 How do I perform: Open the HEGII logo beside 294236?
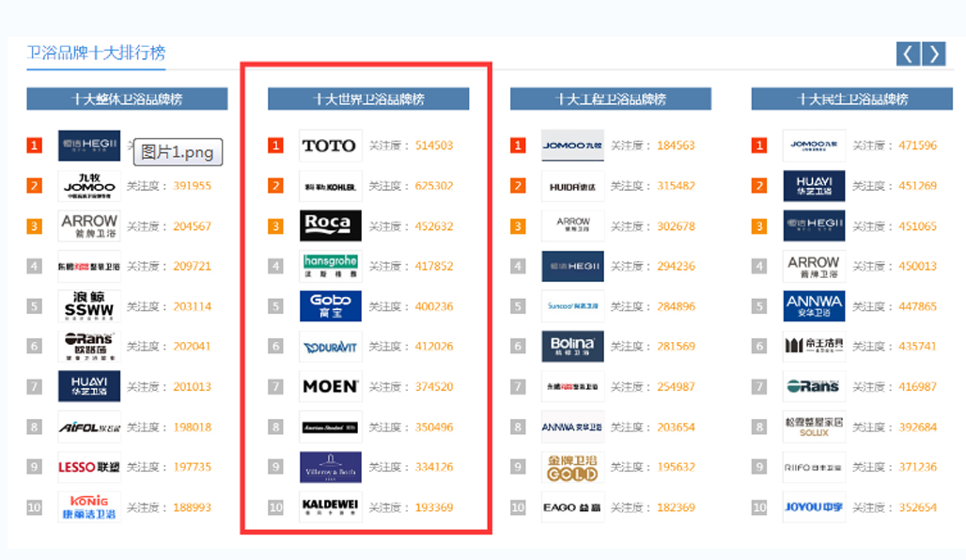tap(572, 266)
